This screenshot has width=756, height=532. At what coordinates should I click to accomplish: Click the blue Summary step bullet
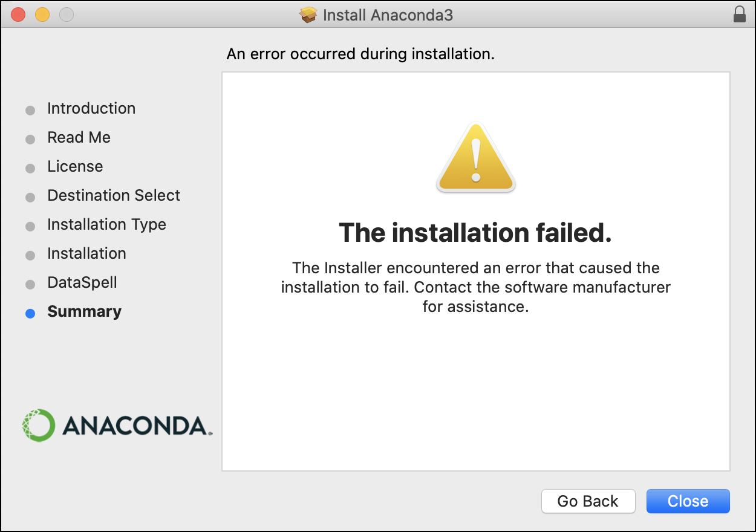coord(30,314)
